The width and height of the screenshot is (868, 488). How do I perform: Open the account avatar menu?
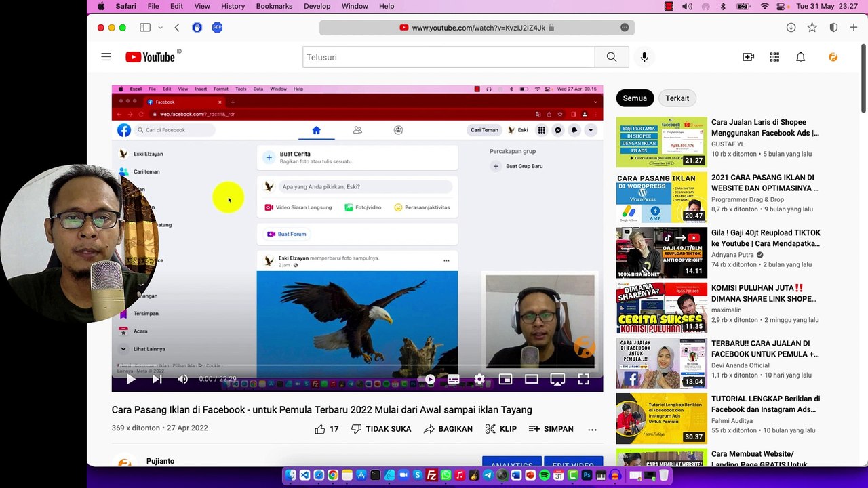coord(833,57)
